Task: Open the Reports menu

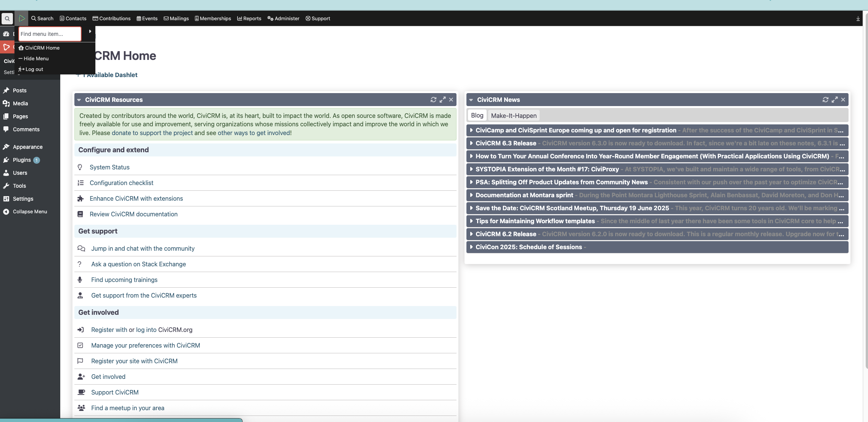Action: [x=249, y=18]
